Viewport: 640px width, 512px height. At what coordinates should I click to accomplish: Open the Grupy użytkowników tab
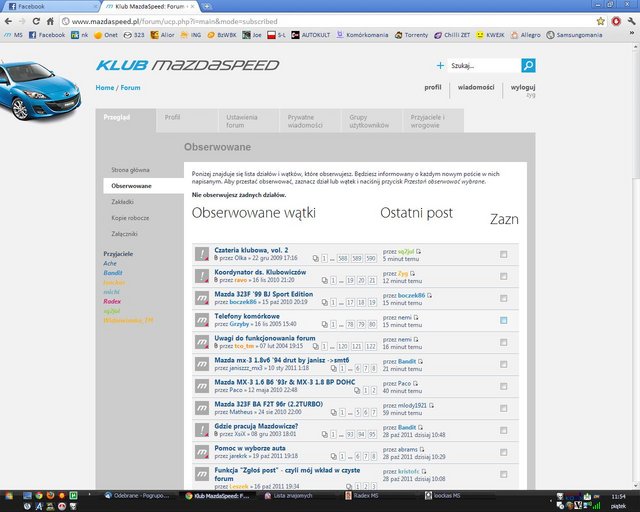371,120
